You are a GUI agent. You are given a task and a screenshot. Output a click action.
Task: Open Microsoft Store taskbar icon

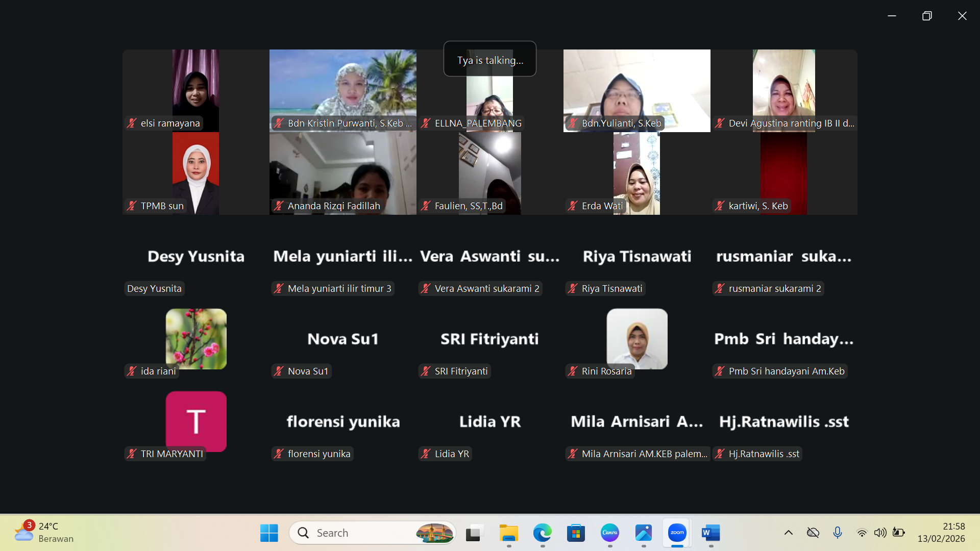[x=576, y=533]
